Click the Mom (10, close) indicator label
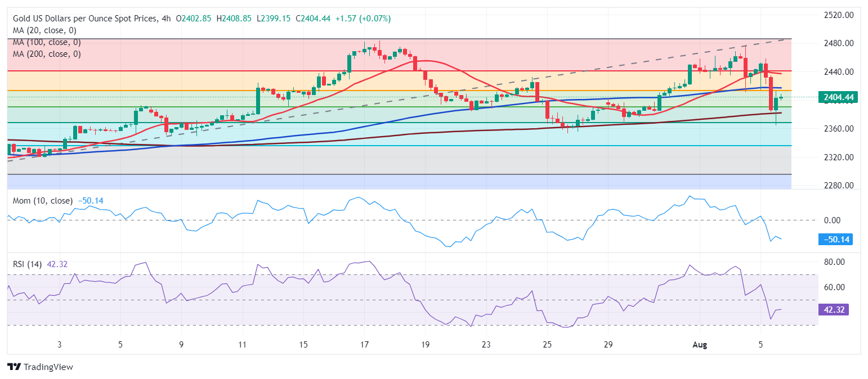This screenshot has width=868, height=379. click(41, 201)
